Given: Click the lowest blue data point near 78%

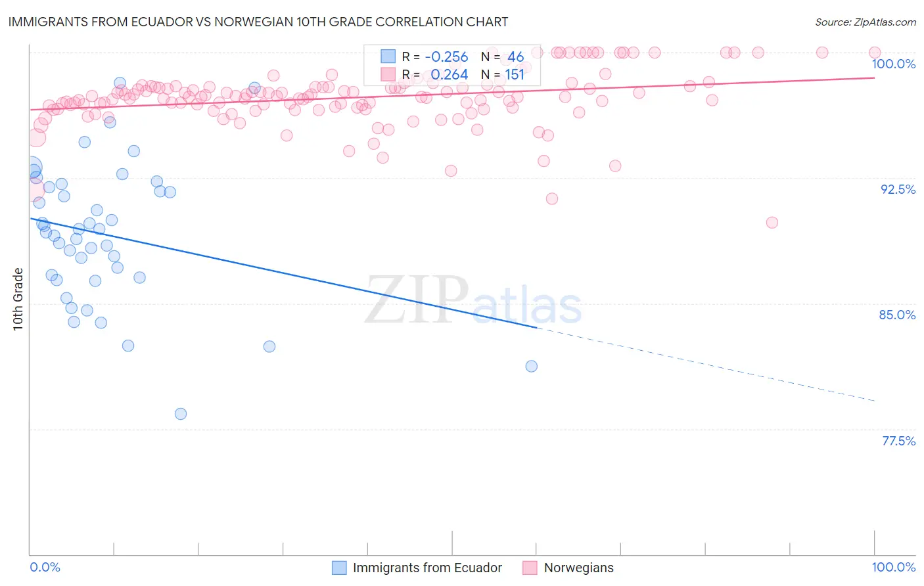Looking at the screenshot, I should pyautogui.click(x=181, y=414).
